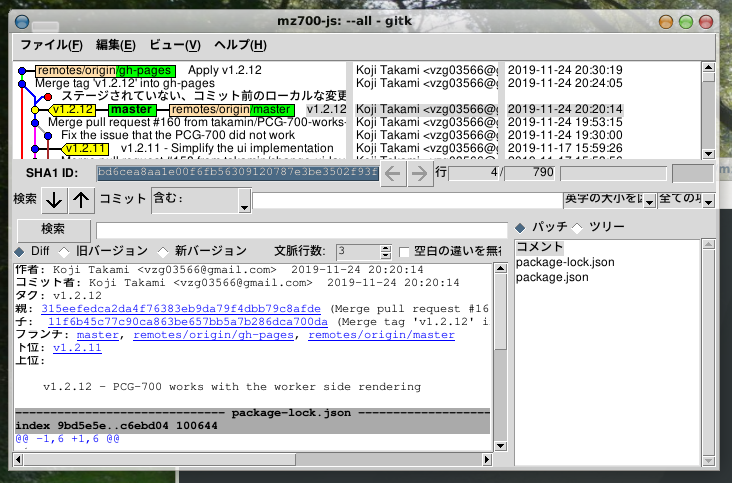Image resolution: width=732 pixels, height=483 pixels.
Task: Open parent commit 315eefedca2da4f link
Action: click(181, 309)
